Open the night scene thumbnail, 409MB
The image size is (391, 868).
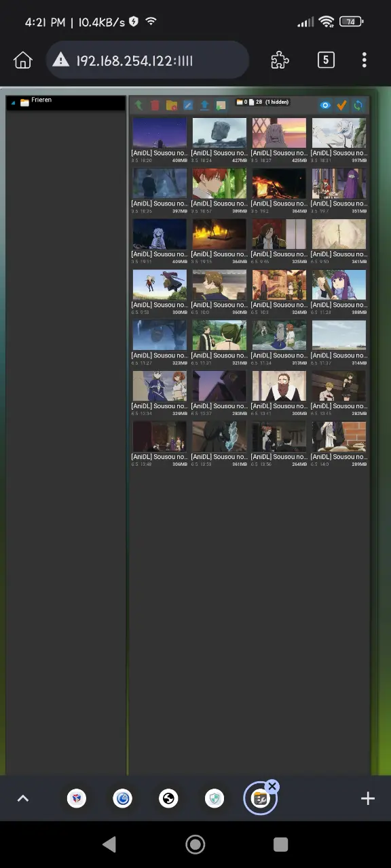(x=160, y=234)
